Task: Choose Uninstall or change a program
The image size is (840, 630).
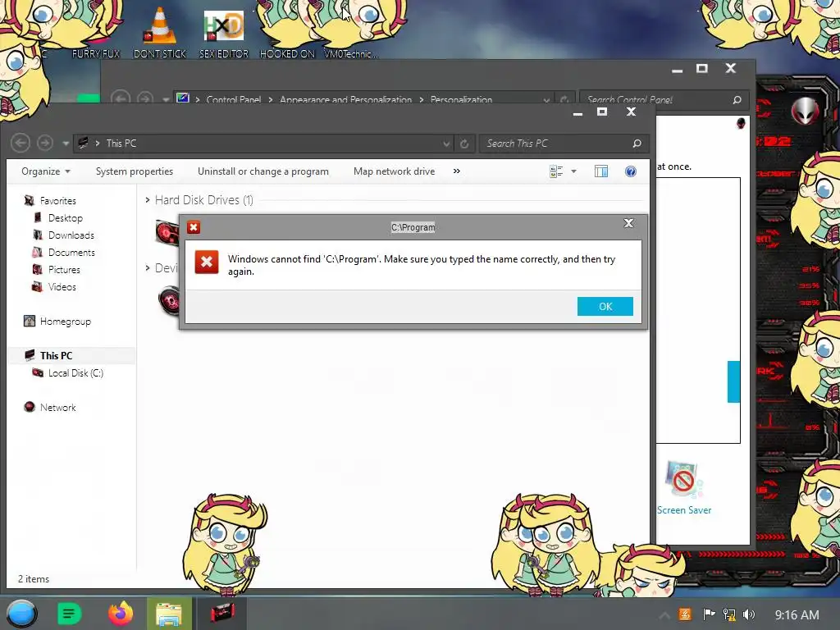Action: (263, 171)
